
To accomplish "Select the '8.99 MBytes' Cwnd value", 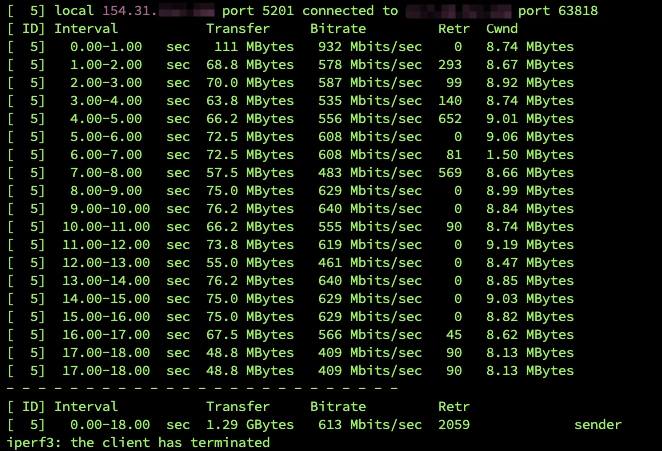I will pyautogui.click(x=530, y=191).
